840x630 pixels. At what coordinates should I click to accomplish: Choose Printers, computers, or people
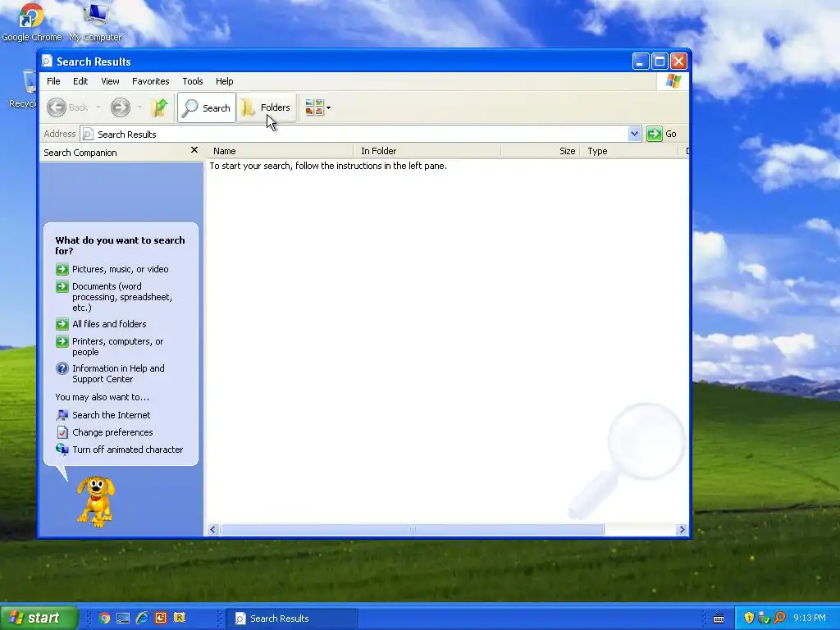click(118, 347)
